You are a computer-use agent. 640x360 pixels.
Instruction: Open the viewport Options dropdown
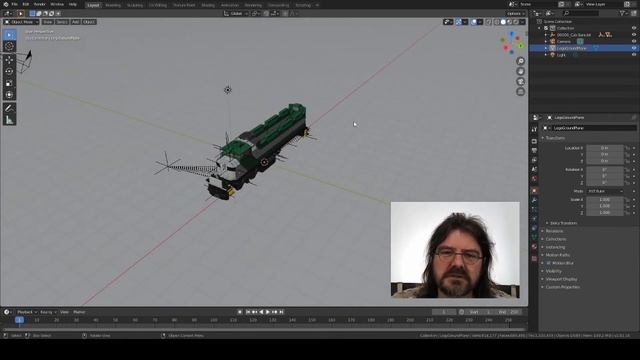(x=516, y=13)
